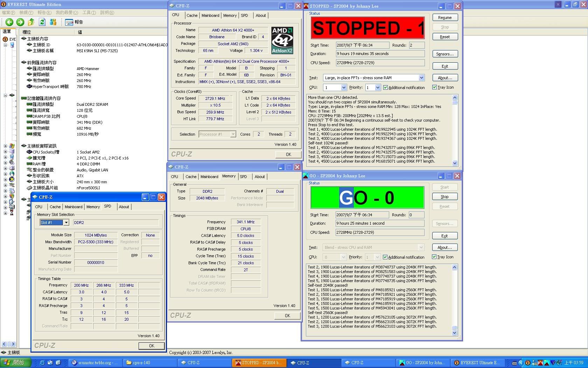
Task: Switch to Mainboard tab in top CPU-Z
Action: coord(210,15)
